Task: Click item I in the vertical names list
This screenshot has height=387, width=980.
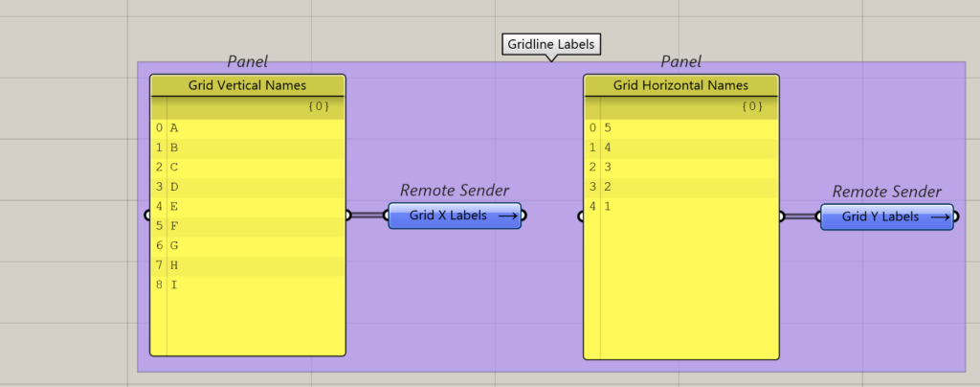Action: click(174, 285)
